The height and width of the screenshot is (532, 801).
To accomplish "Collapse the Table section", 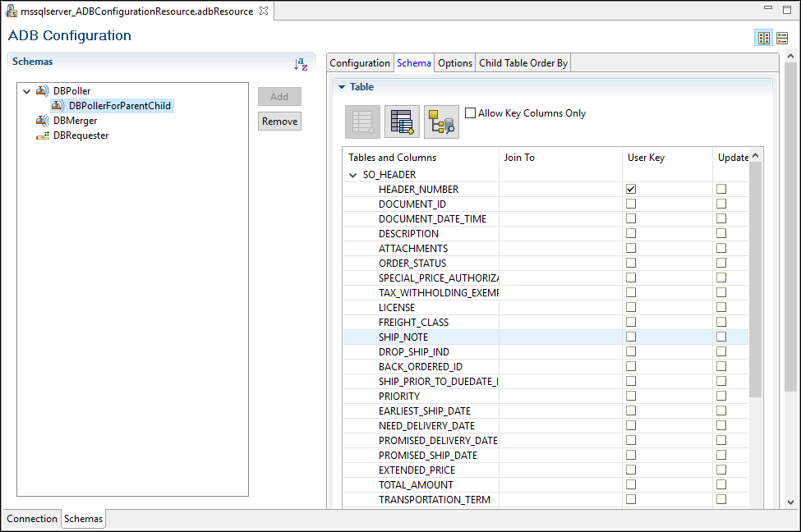I will pos(342,87).
